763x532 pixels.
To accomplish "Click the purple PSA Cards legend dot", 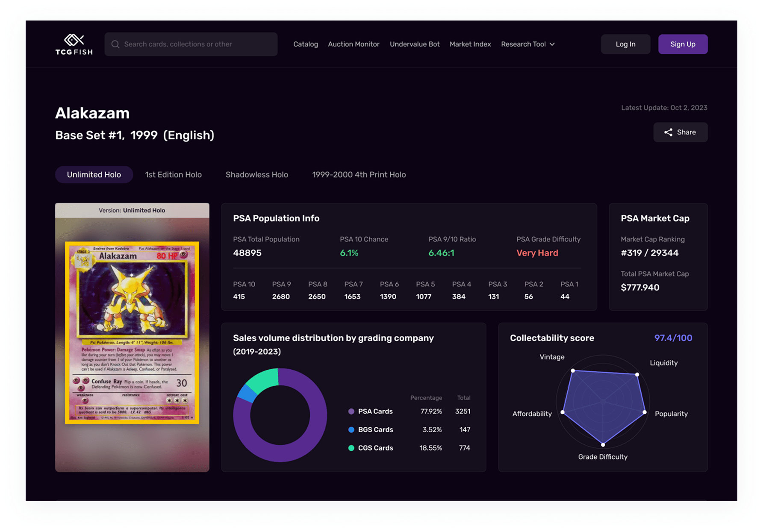I will click(x=351, y=411).
